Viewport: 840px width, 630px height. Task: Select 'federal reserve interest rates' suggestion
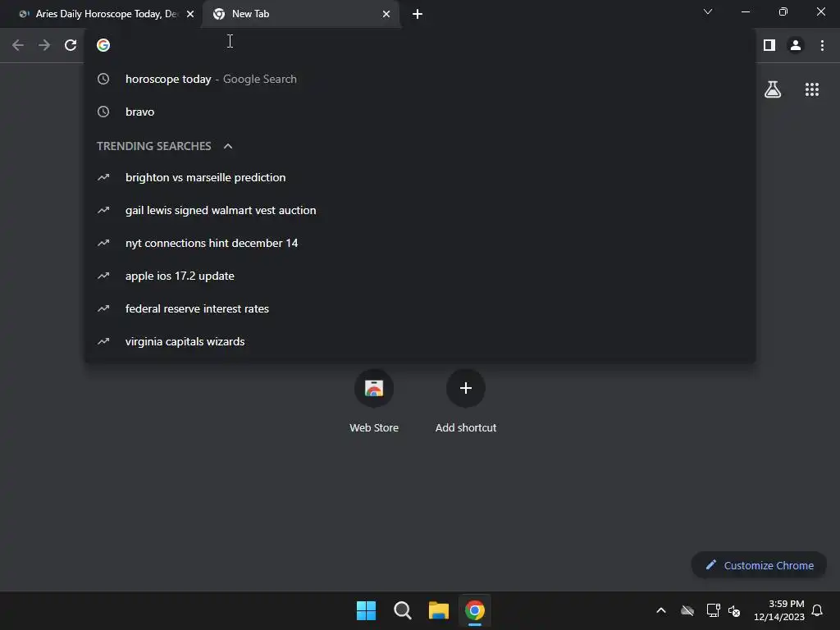pos(420,308)
